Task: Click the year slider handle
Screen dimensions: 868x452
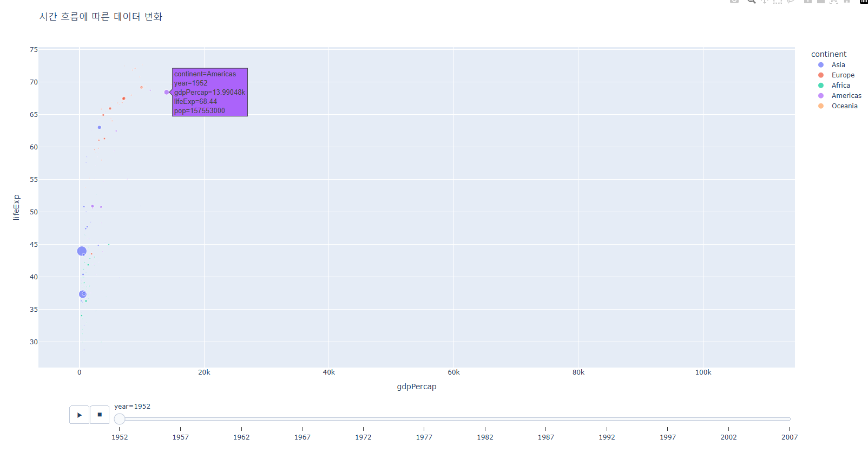Action: tap(120, 419)
